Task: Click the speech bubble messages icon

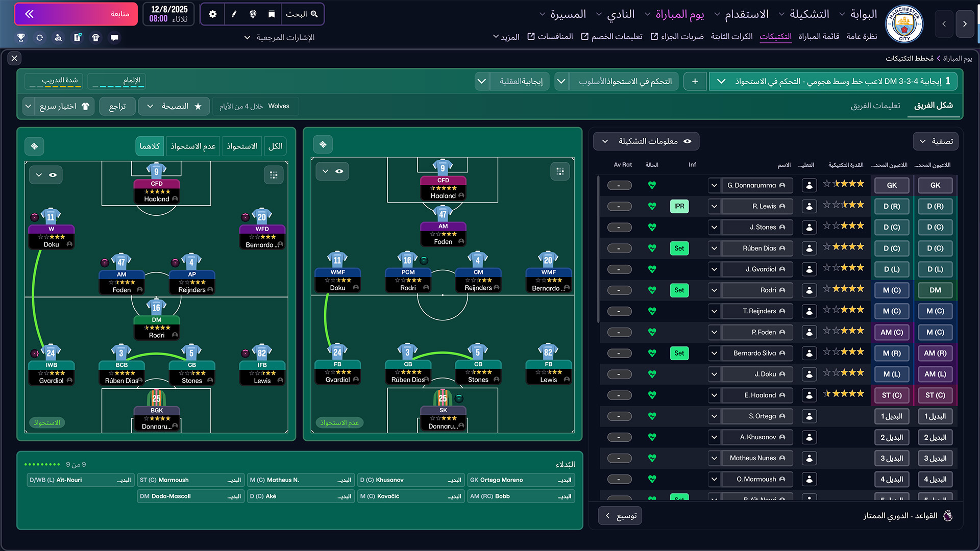Action: pyautogui.click(x=114, y=38)
